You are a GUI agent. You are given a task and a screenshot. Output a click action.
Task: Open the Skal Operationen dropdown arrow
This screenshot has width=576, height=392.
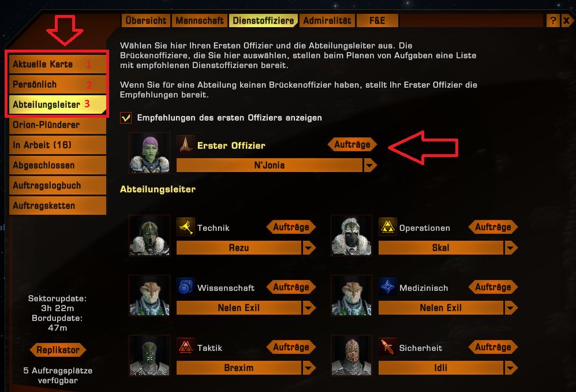511,248
